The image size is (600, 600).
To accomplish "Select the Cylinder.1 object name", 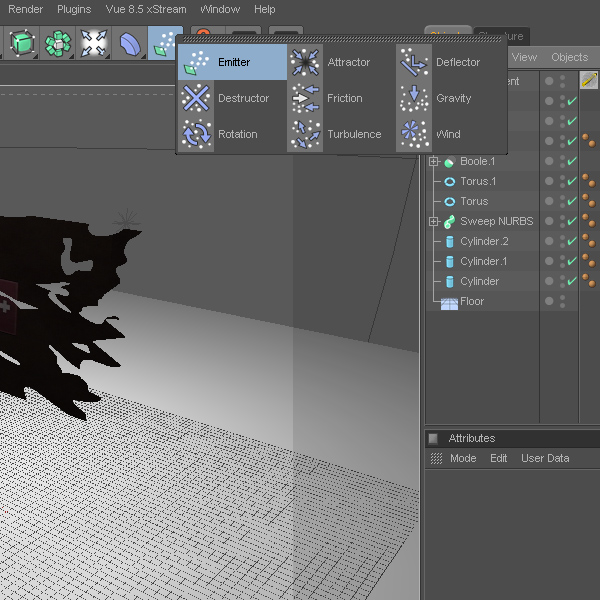I will (484, 261).
